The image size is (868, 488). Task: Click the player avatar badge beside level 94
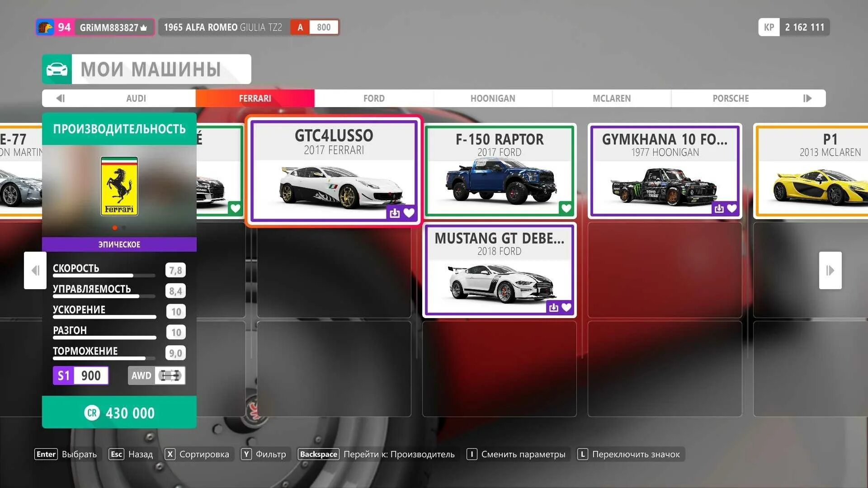click(45, 27)
